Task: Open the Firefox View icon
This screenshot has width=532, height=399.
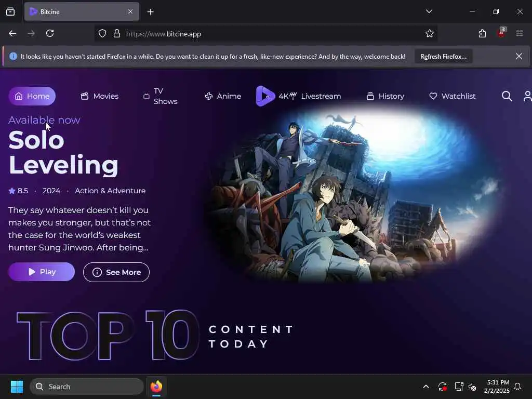Action: 10,12
